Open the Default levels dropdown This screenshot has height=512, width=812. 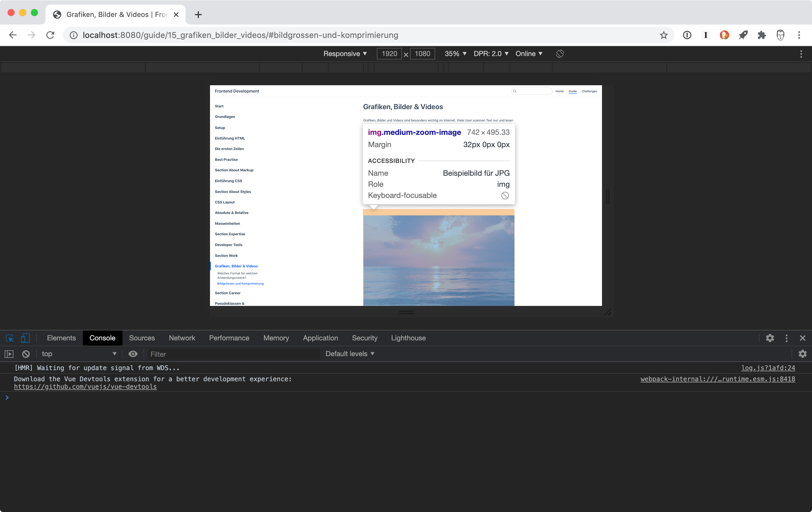[x=350, y=354]
